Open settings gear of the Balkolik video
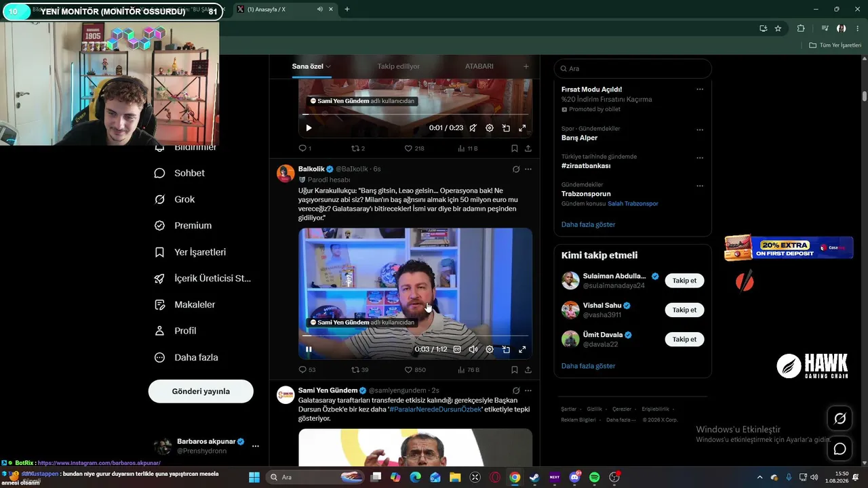868x488 pixels. coord(490,350)
